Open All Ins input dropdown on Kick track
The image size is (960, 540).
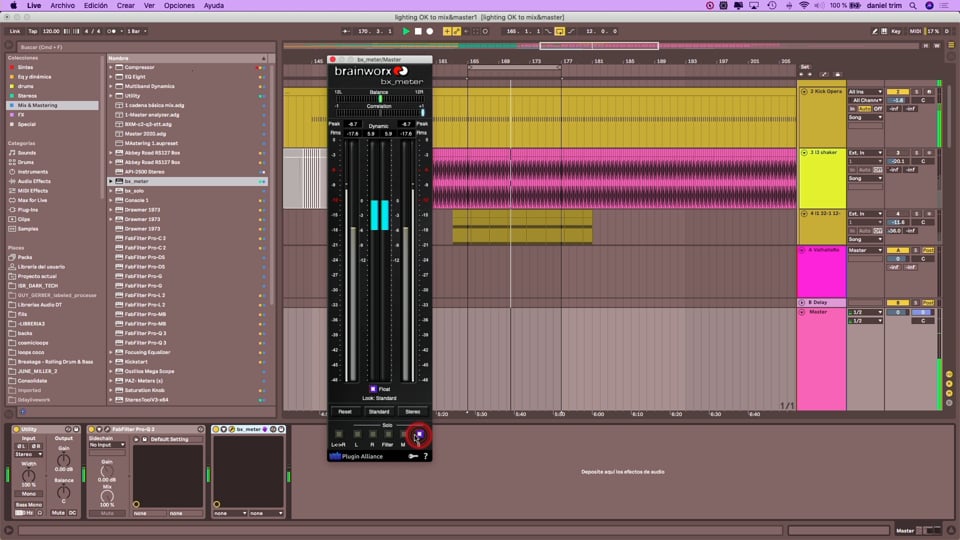point(865,92)
